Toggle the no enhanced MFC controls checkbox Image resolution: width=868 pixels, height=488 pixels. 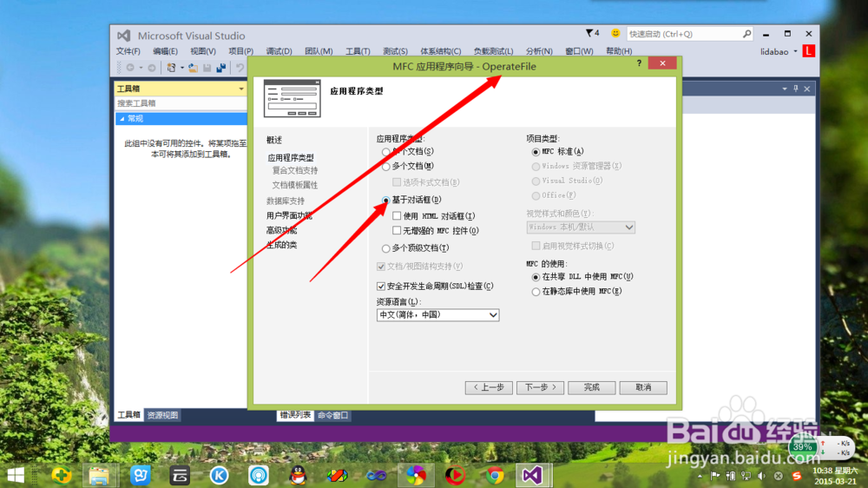[x=397, y=230]
